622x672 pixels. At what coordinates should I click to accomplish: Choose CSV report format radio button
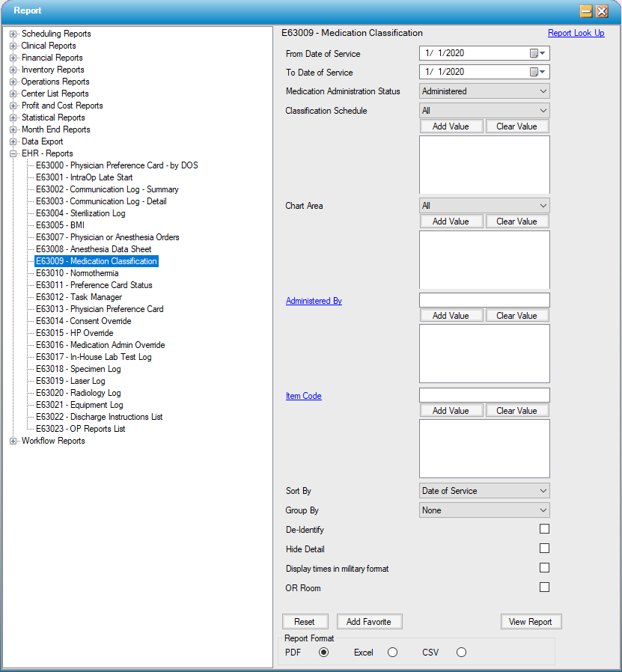pyautogui.click(x=461, y=653)
